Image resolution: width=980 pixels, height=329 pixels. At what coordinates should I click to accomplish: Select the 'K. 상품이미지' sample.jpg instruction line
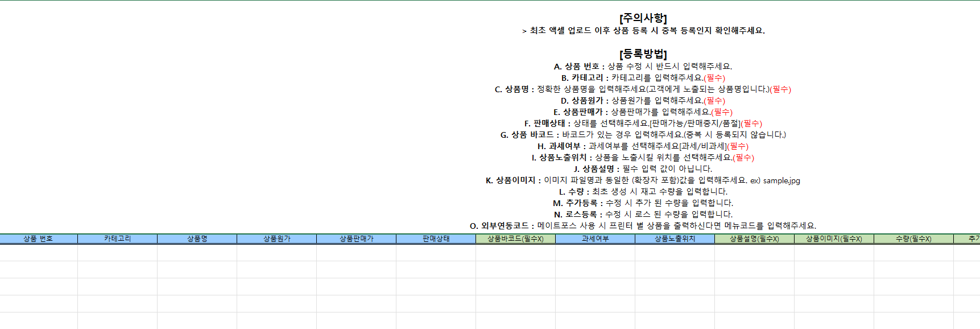pyautogui.click(x=643, y=180)
